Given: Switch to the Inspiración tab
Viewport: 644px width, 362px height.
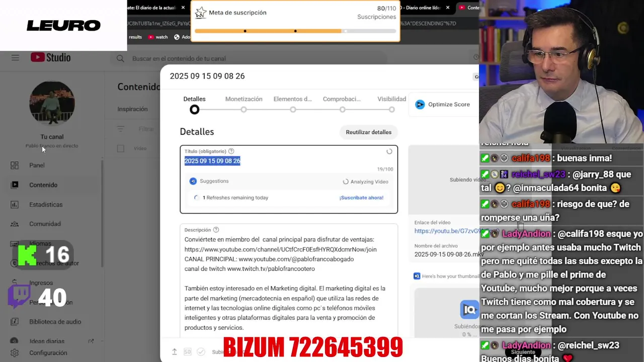Looking at the screenshot, I should pyautogui.click(x=132, y=109).
